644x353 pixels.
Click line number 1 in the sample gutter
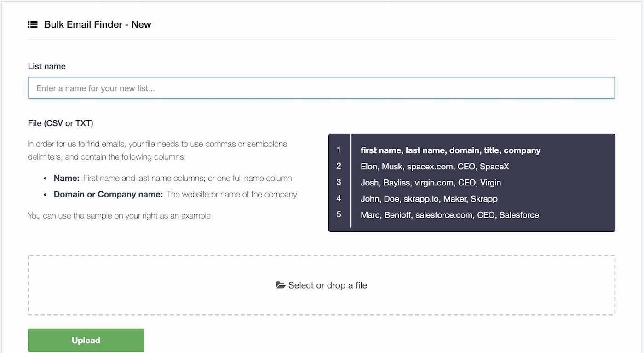(x=339, y=150)
